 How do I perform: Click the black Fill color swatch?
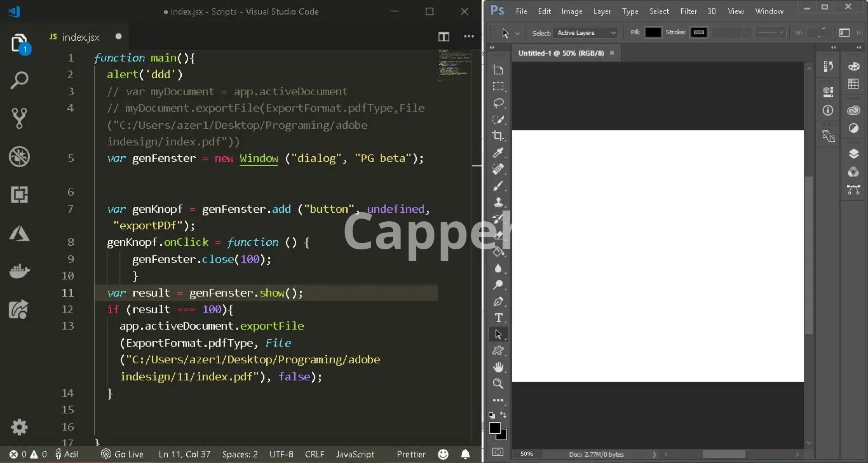[652, 33]
